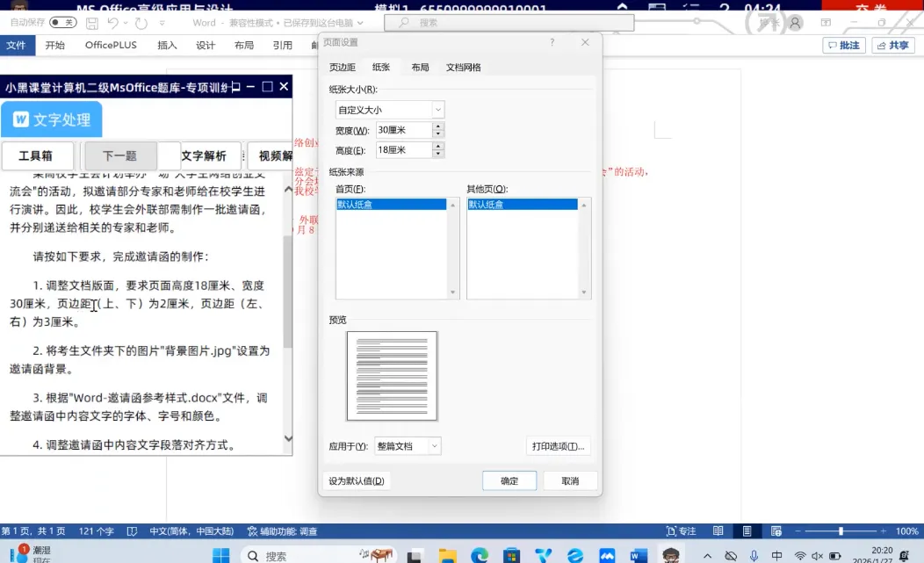Click the page preview thumbnail

tap(392, 376)
